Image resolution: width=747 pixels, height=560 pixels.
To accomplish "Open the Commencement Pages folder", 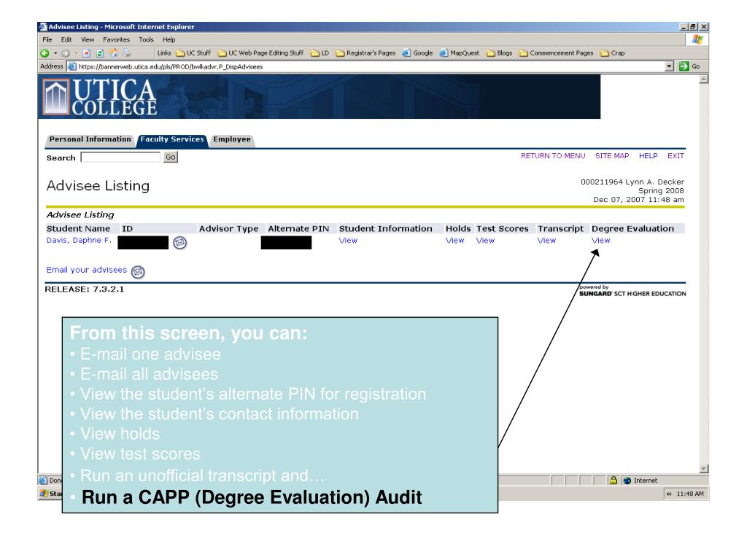I will coord(556,53).
